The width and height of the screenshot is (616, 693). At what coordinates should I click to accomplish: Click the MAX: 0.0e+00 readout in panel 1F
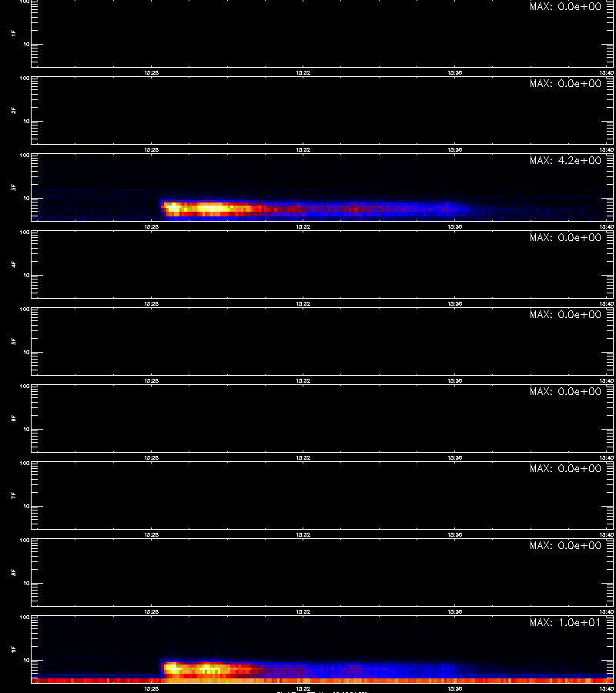565,7
